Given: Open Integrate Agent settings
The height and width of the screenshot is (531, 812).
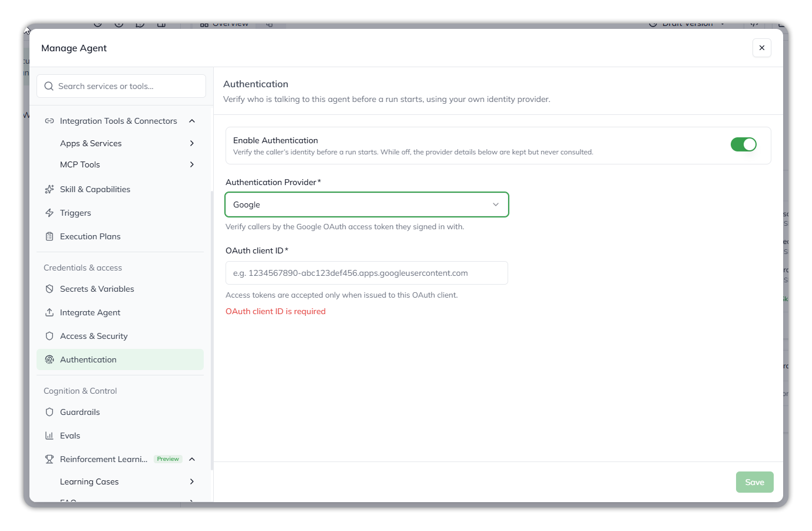Looking at the screenshot, I should [120, 312].
